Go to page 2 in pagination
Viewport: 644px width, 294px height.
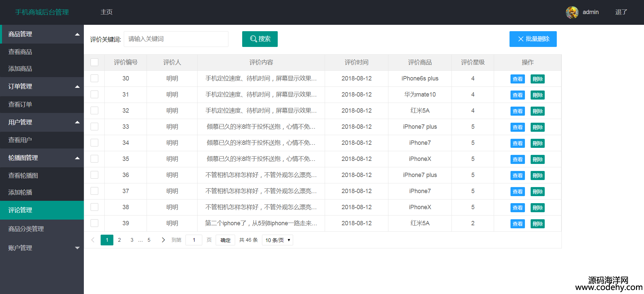(x=119, y=240)
